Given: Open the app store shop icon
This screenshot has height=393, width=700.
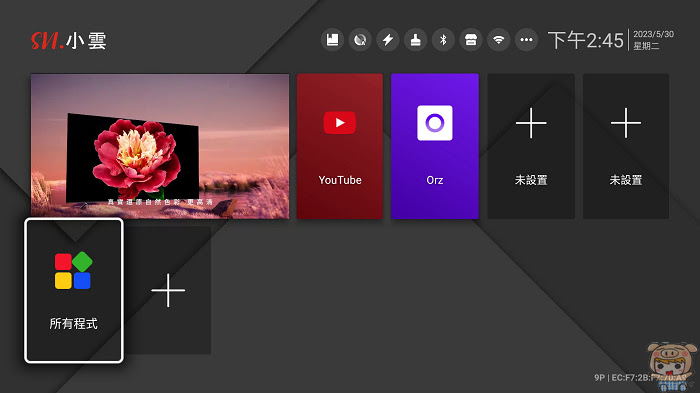Looking at the screenshot, I should pyautogui.click(x=471, y=40).
